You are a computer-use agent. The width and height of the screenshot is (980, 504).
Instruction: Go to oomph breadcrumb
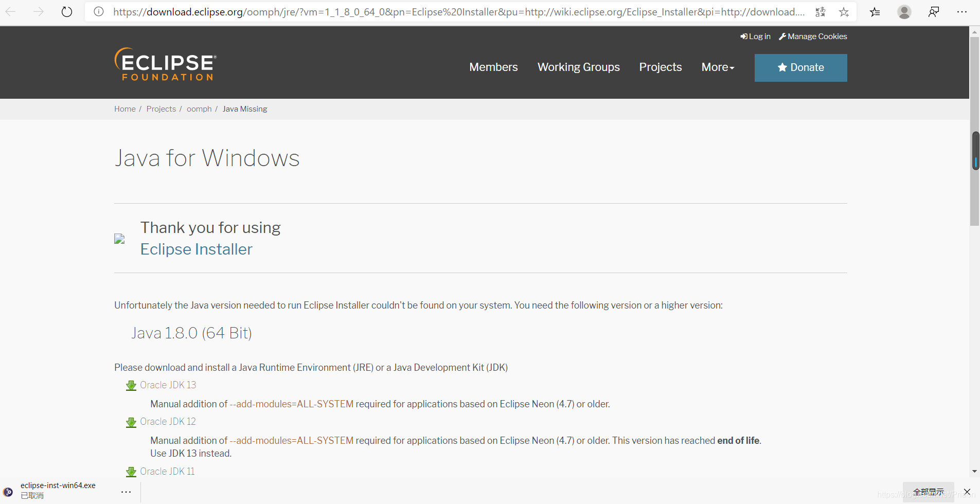(x=199, y=109)
